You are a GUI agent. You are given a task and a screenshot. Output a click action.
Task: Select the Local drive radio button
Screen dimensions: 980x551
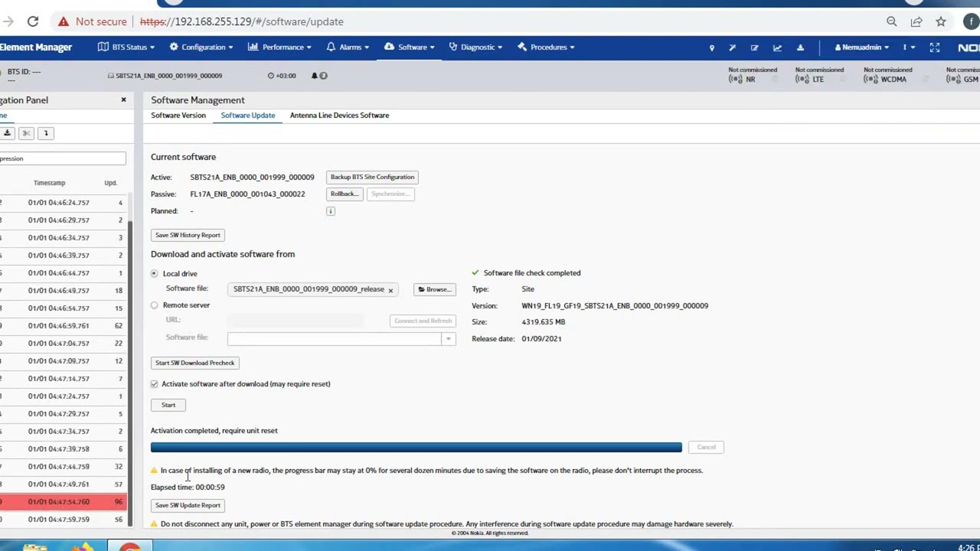(x=155, y=273)
